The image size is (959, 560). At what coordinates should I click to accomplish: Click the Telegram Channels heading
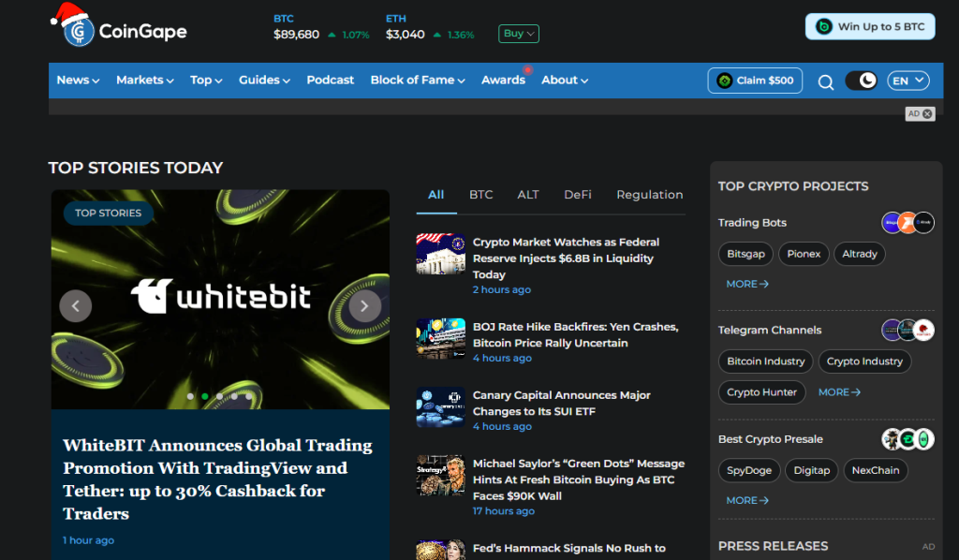[x=770, y=331]
